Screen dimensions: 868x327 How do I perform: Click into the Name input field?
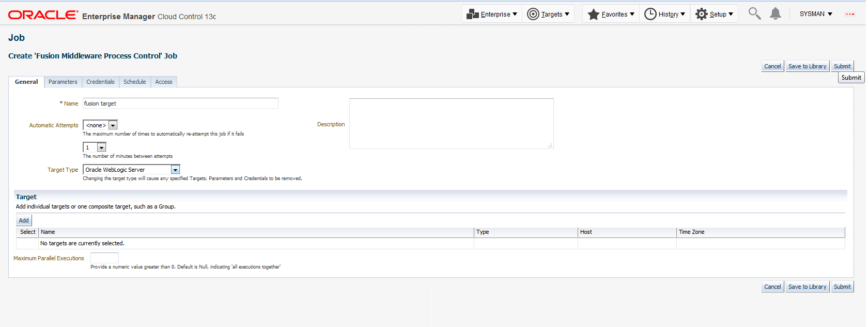[180, 103]
